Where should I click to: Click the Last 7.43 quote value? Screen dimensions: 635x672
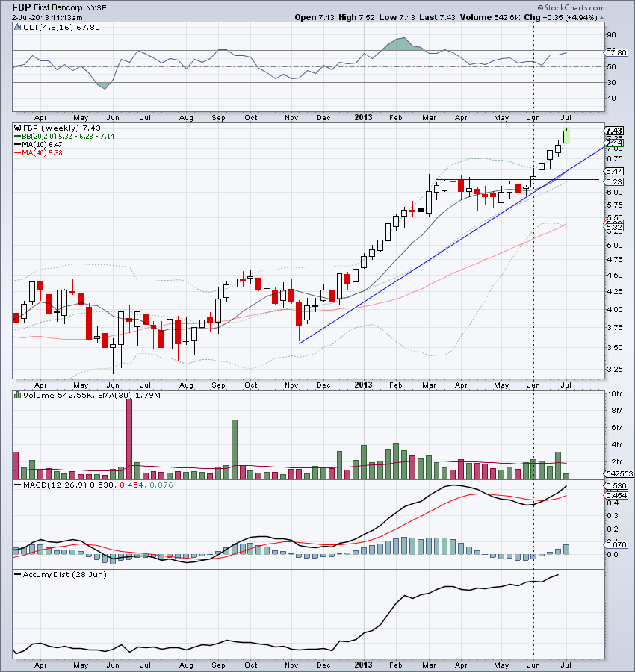(437, 18)
